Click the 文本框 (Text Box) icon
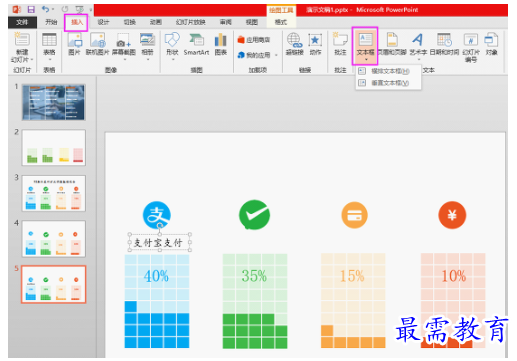 click(365, 40)
